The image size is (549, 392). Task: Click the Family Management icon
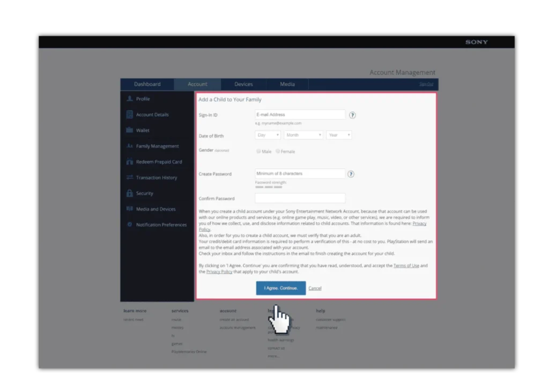[130, 146]
